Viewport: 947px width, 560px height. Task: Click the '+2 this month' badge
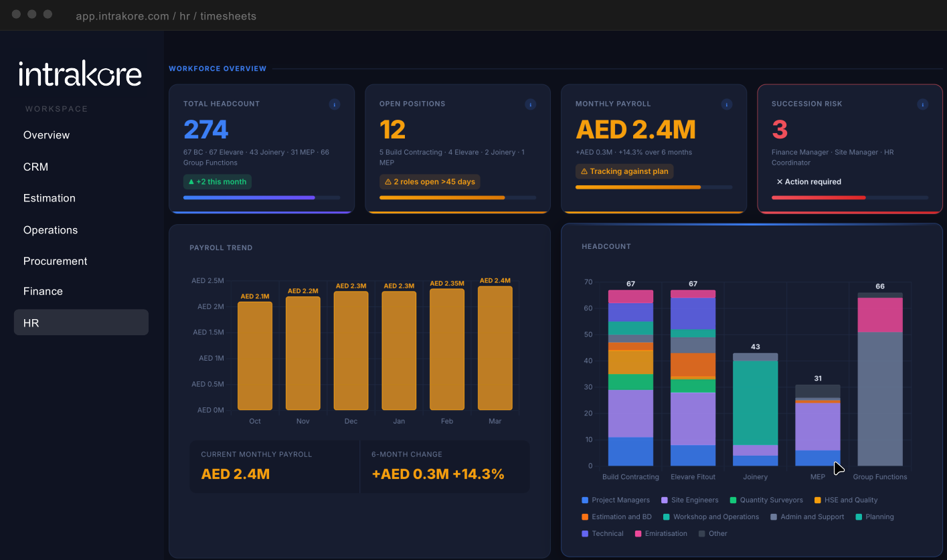coord(217,182)
